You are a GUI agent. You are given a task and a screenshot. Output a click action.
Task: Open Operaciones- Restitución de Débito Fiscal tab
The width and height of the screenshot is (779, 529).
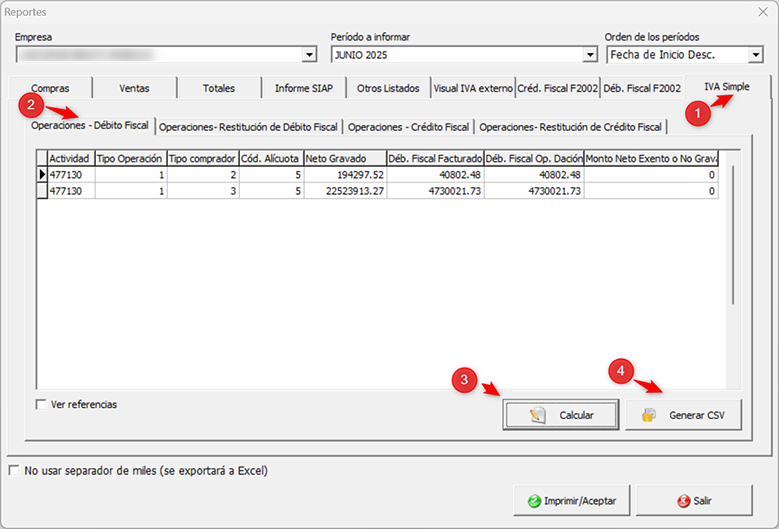point(248,127)
